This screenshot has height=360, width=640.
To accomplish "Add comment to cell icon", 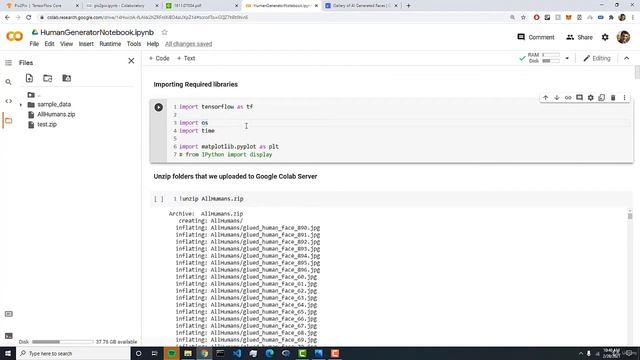I will click(x=579, y=98).
